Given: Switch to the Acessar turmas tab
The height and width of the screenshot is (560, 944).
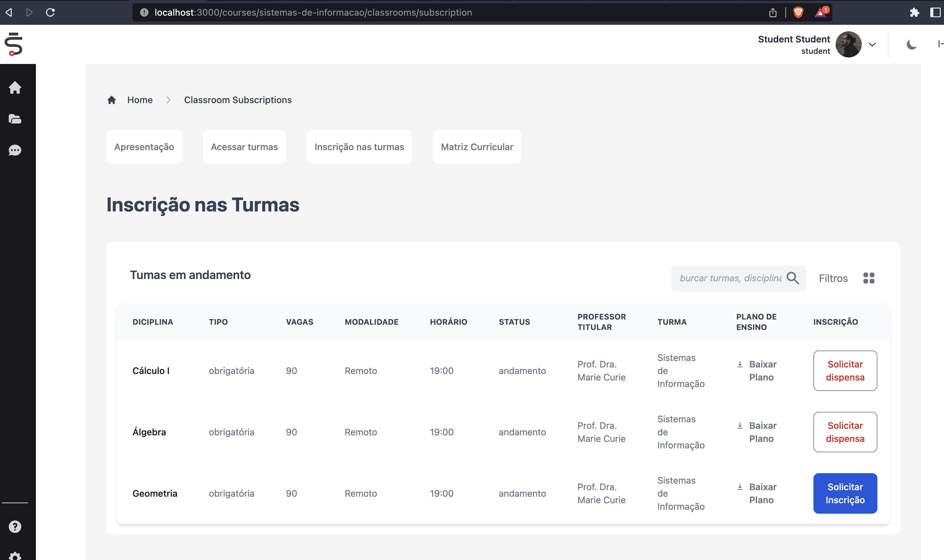Looking at the screenshot, I should click(244, 147).
